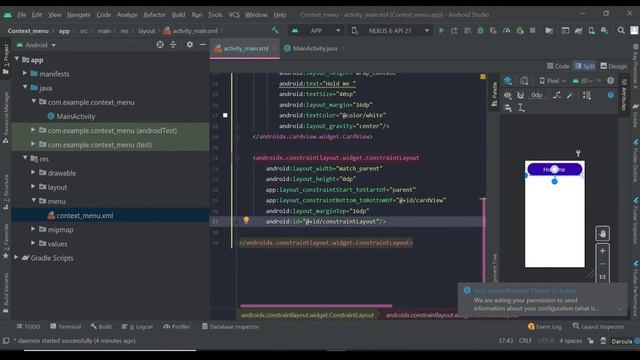This screenshot has height=360, width=640.
Task: Set preview zoom to 1:1
Action: 602,277
